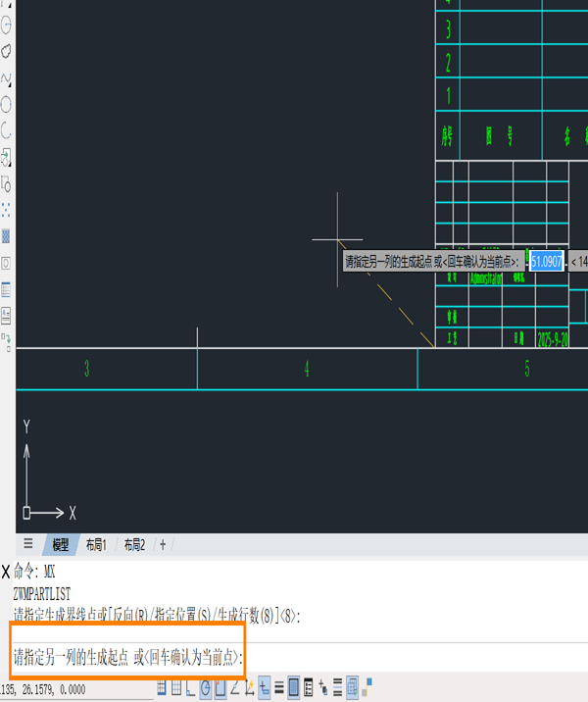Viewport: 588px width, 702px height.
Task: Select the Region tool
Action: 6,263
